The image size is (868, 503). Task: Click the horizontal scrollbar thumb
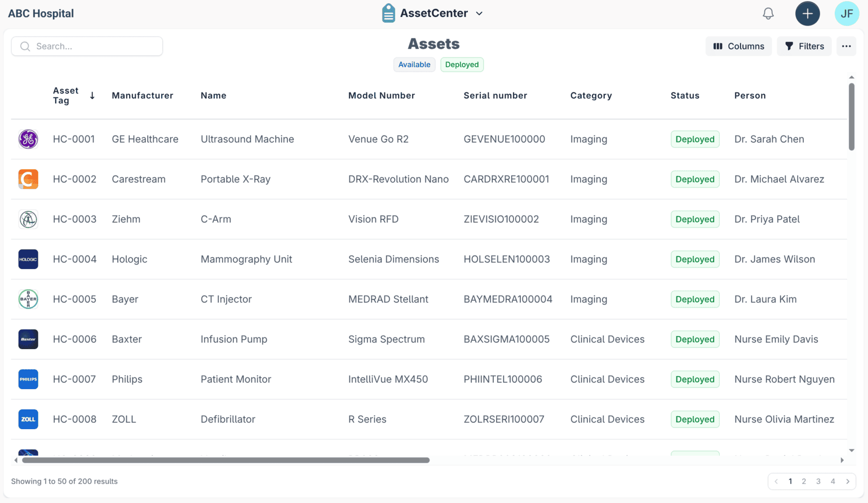(x=225, y=460)
